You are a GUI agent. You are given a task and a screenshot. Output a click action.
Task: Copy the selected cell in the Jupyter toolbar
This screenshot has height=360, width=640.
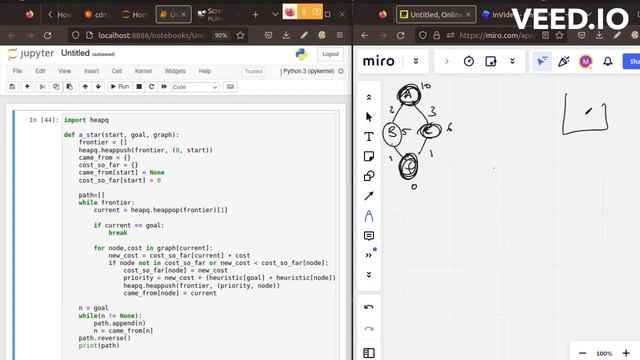(56, 87)
